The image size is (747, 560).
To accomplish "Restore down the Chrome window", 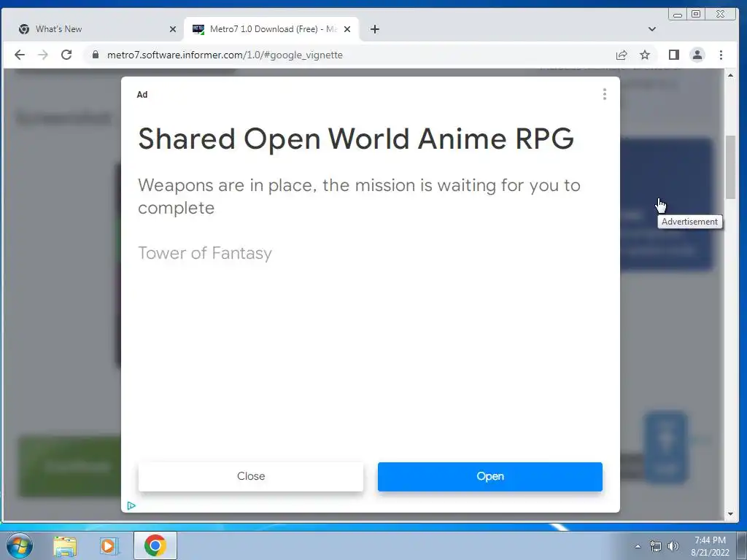I will point(695,15).
